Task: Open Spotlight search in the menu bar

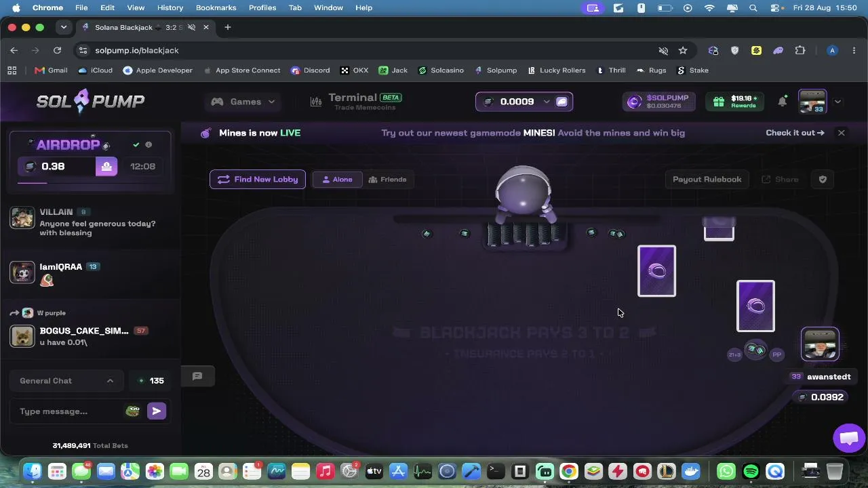Action: coord(753,7)
